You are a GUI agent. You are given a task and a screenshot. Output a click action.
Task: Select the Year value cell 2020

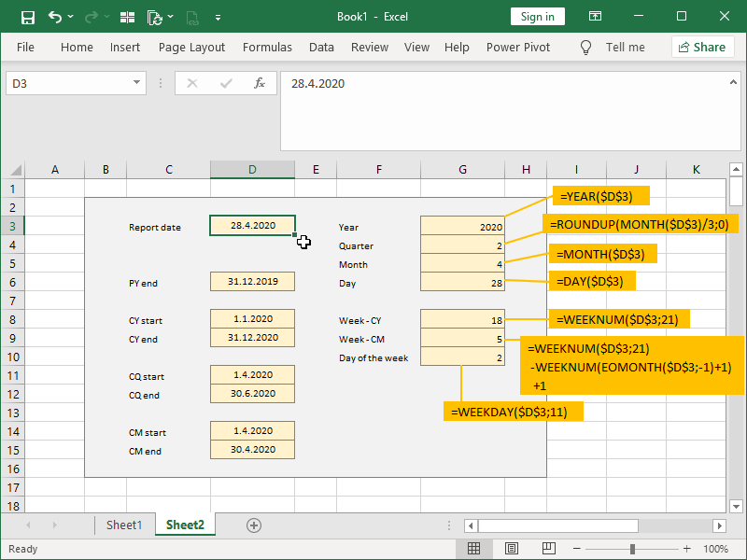tap(462, 226)
